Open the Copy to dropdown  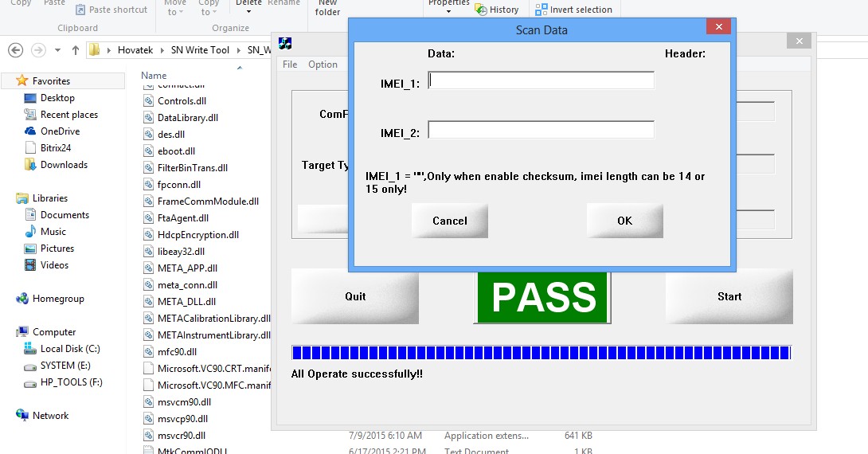click(208, 8)
